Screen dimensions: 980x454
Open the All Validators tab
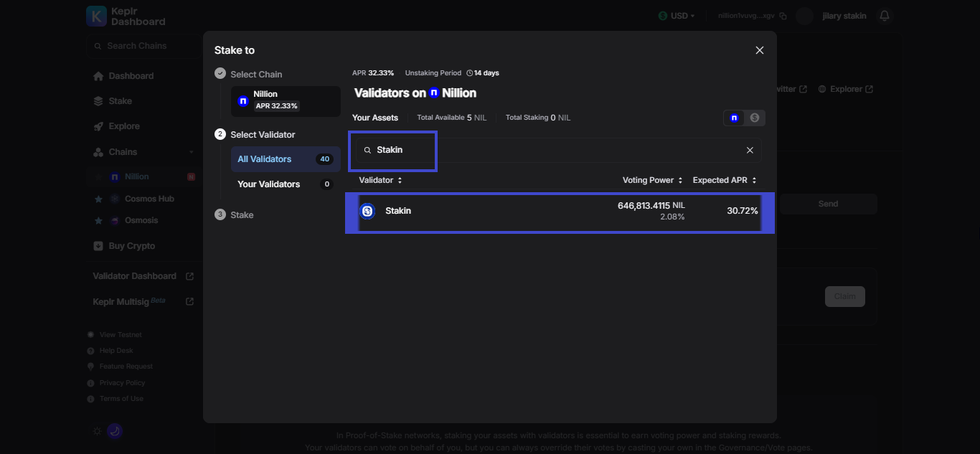tap(286, 159)
